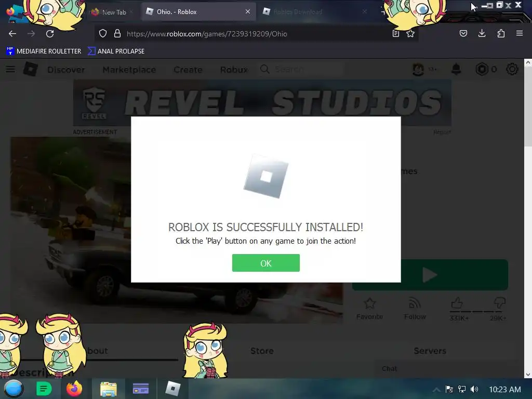Screen dimensions: 532x399
Task: Open the taskbar start orb
Action: click(14, 389)
